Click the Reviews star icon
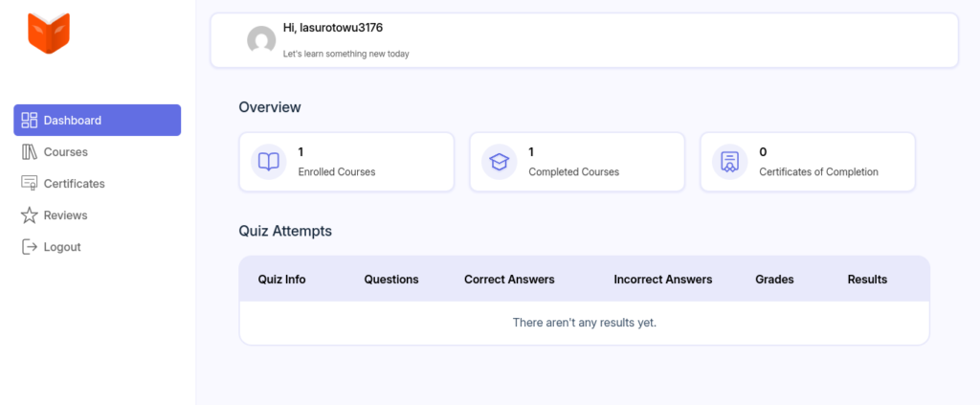This screenshot has width=980, height=405. [30, 215]
